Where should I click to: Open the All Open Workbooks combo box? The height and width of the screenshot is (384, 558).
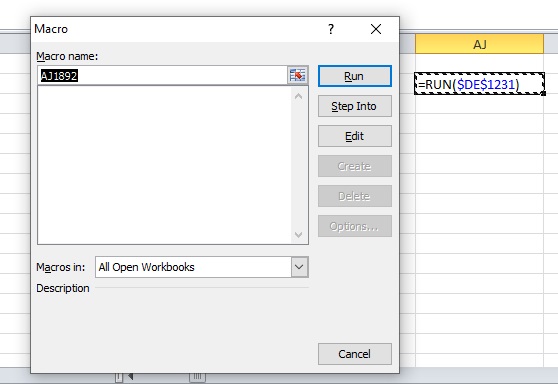(201, 267)
